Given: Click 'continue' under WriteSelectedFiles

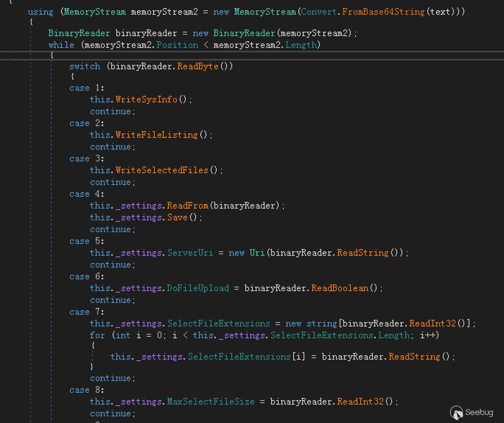Looking at the screenshot, I should 111,182.
